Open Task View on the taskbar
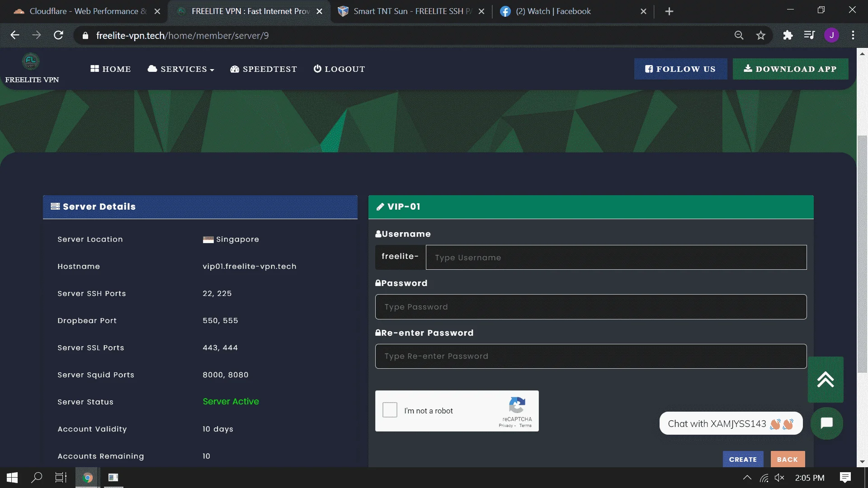 (61, 478)
